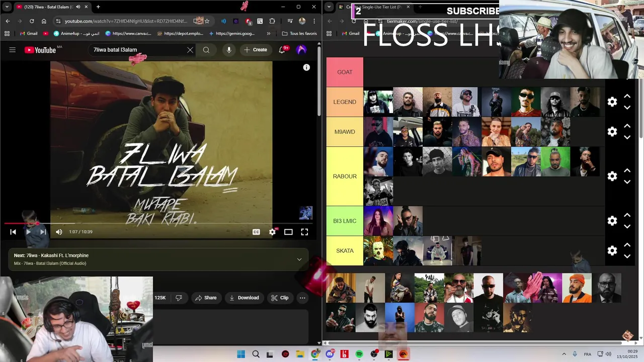The height and width of the screenshot is (362, 644).
Task: Open home page in left Chrome window
Action: pyautogui.click(x=44, y=21)
